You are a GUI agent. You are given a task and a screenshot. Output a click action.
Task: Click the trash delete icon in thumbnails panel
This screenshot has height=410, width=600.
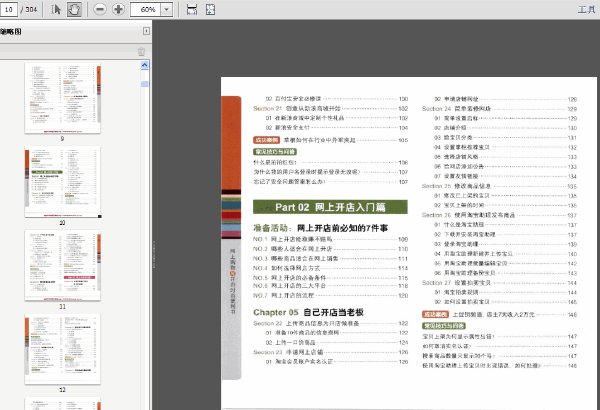141,52
